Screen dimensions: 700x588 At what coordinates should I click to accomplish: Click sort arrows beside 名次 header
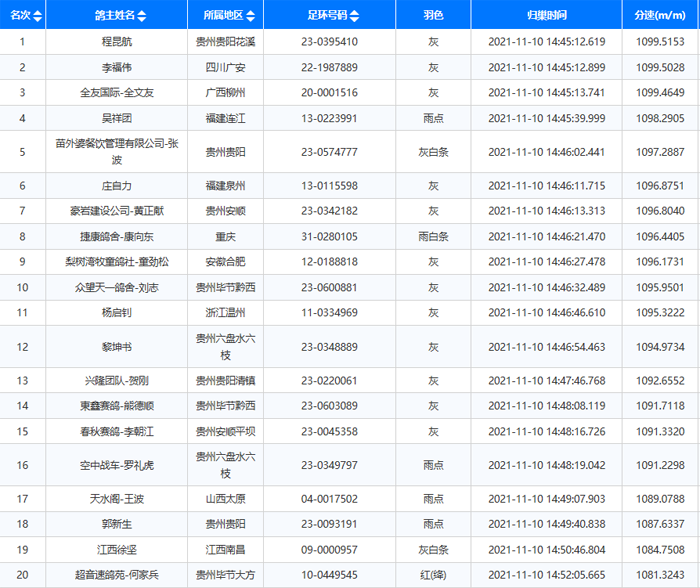point(38,16)
